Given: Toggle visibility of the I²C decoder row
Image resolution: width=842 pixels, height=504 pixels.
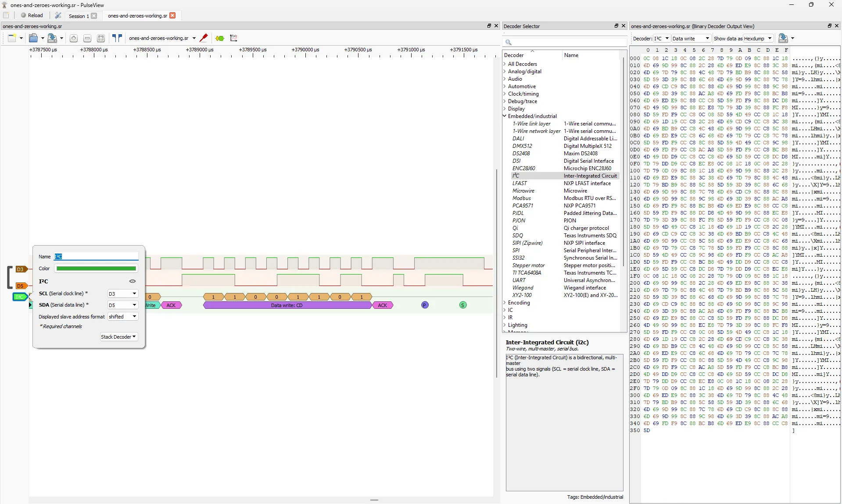Looking at the screenshot, I should [133, 281].
